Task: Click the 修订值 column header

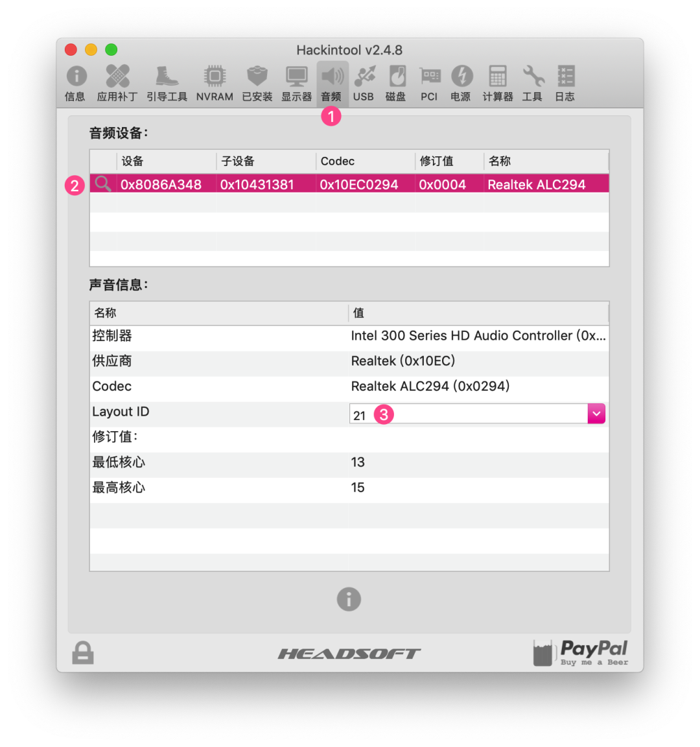Action: pyautogui.click(x=450, y=161)
